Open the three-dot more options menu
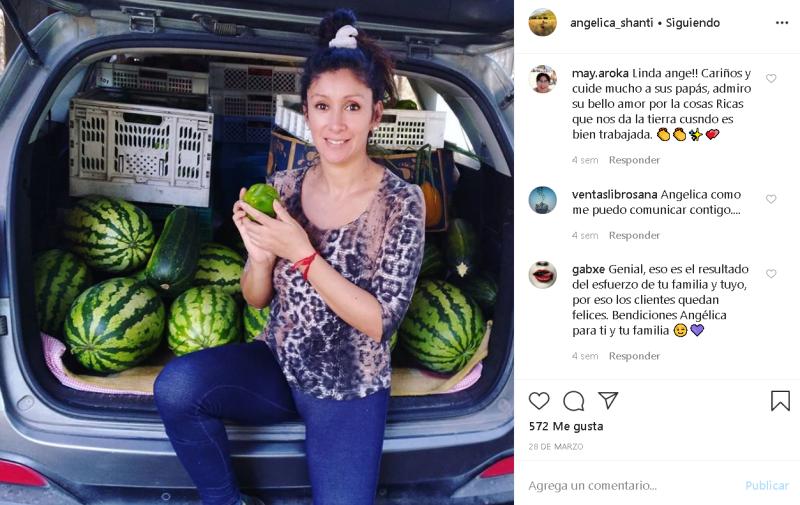Viewport: 800px width, 505px height. tap(782, 23)
